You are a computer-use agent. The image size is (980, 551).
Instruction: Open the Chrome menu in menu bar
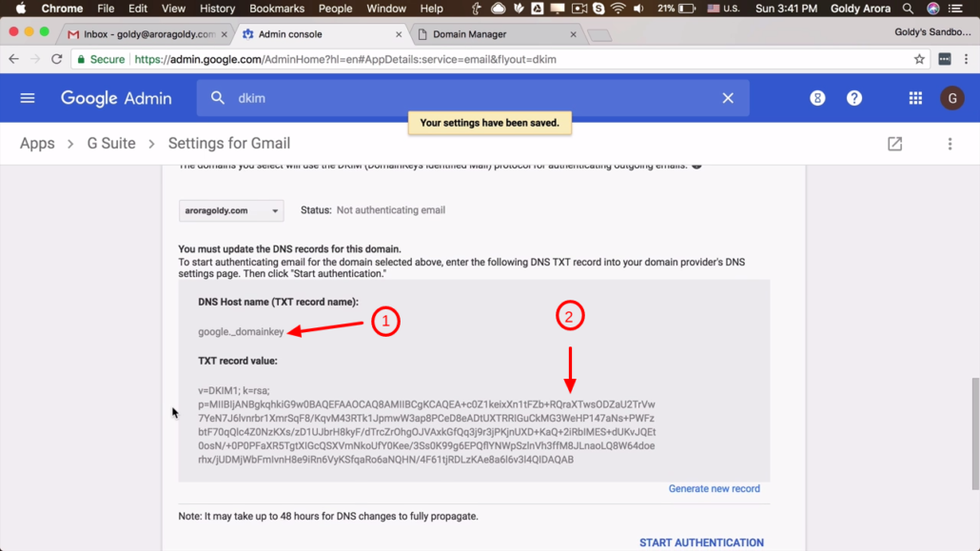point(62,9)
